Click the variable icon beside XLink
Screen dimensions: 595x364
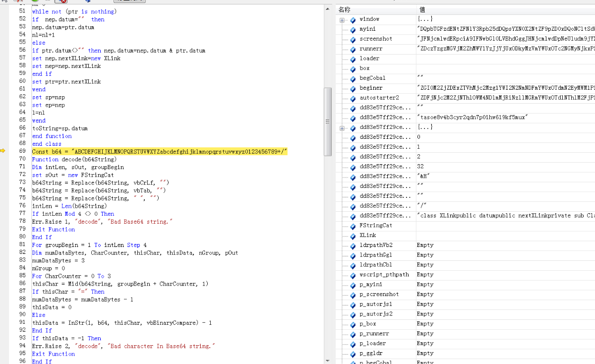[353, 236]
